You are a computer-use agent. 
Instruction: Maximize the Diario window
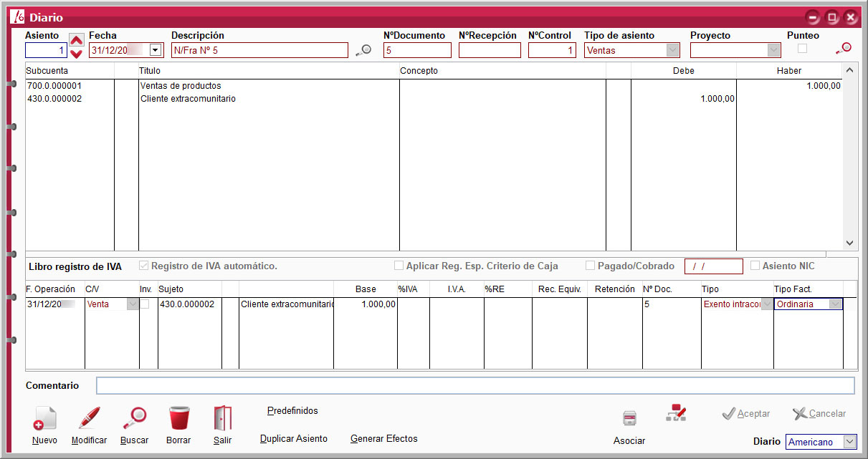832,17
